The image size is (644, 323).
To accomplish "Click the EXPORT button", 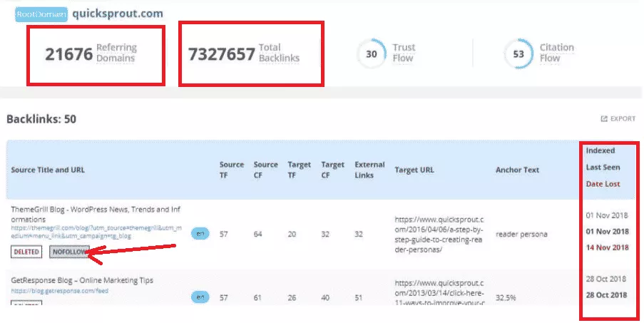I will [x=618, y=118].
